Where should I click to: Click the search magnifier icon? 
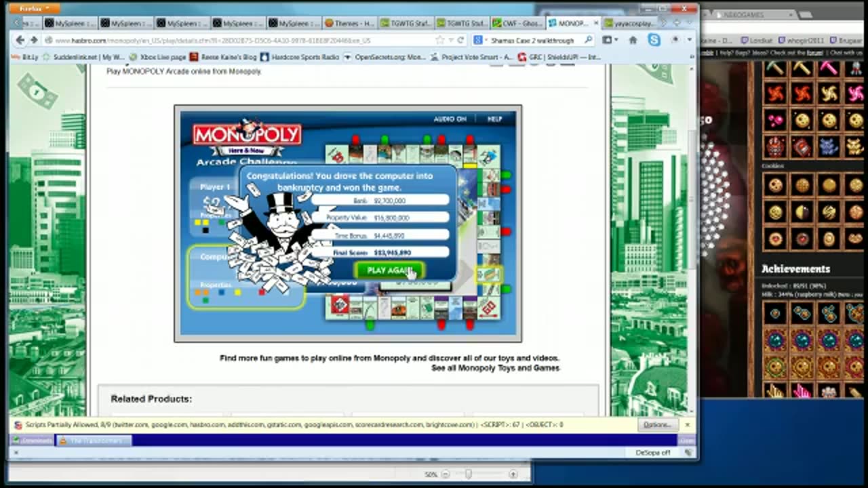pos(588,41)
